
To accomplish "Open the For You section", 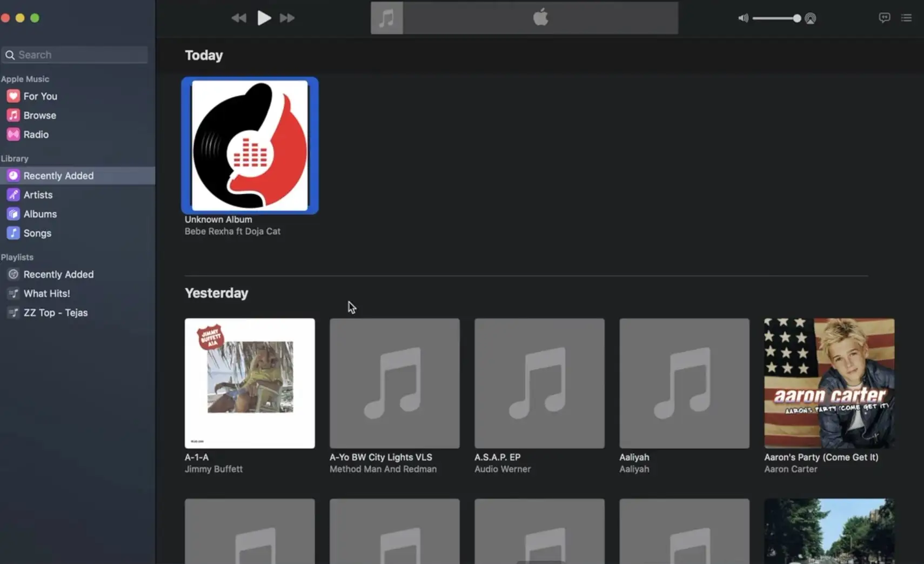I will click(x=77, y=96).
